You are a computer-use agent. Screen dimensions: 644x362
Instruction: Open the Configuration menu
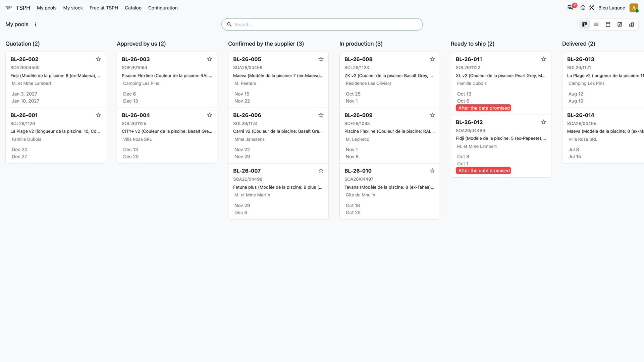(x=163, y=8)
